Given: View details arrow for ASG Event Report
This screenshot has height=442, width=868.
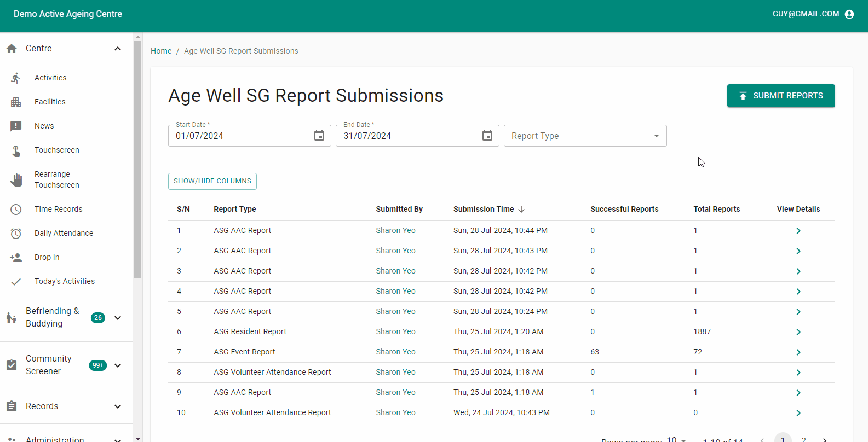Looking at the screenshot, I should 798,352.
